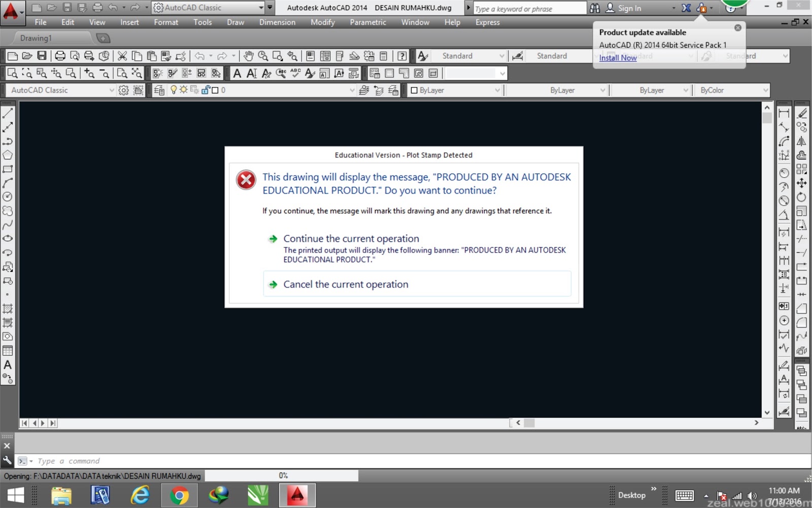
Task: Expand the layer 0 dropdown list
Action: 352,90
